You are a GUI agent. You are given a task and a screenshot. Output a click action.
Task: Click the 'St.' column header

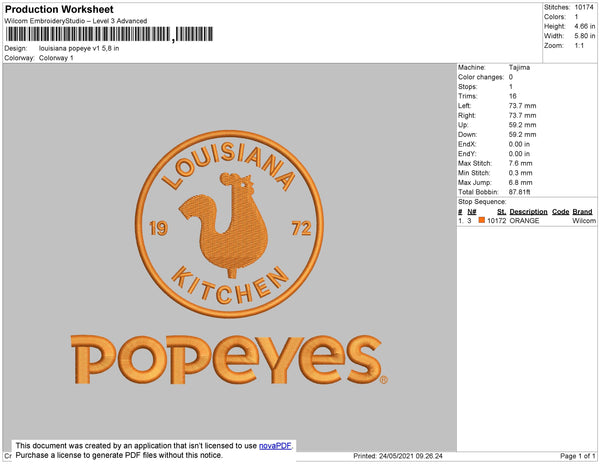(x=501, y=212)
